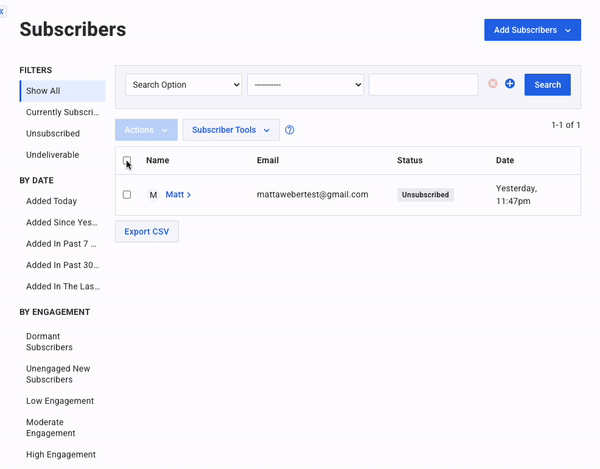Select the Show All filter
Image resolution: width=600 pixels, height=469 pixels.
[x=62, y=91]
